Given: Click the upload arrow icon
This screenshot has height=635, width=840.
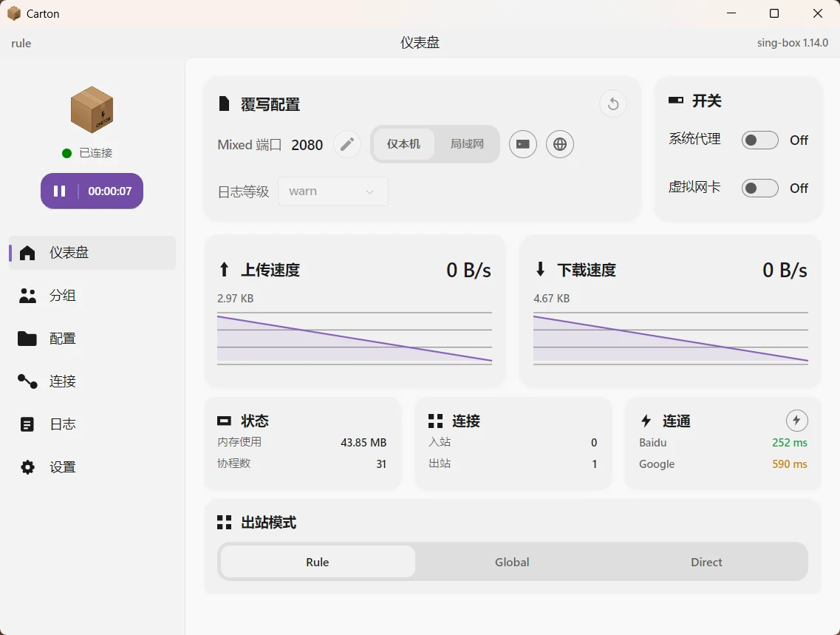Looking at the screenshot, I should click(225, 270).
